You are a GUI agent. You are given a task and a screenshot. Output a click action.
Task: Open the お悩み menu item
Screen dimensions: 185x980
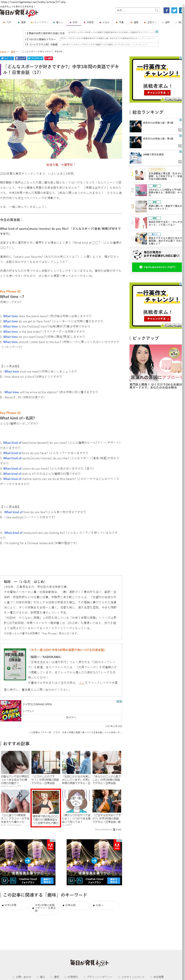(105, 23)
